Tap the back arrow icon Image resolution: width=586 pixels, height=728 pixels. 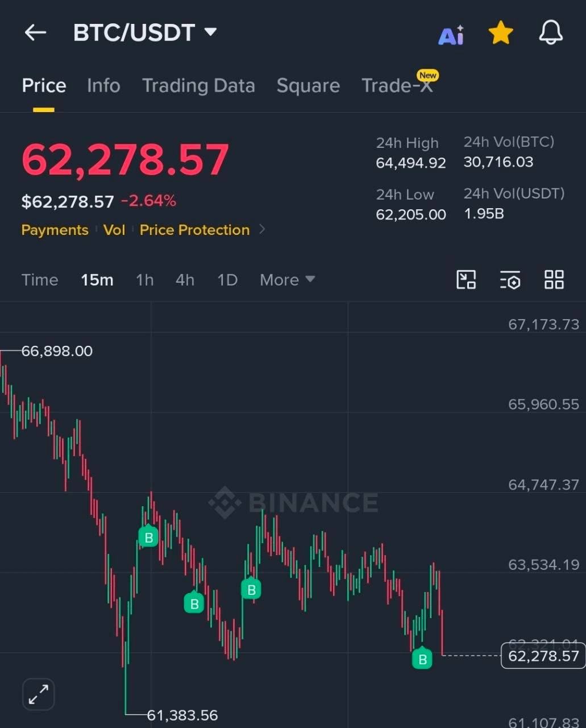(35, 32)
